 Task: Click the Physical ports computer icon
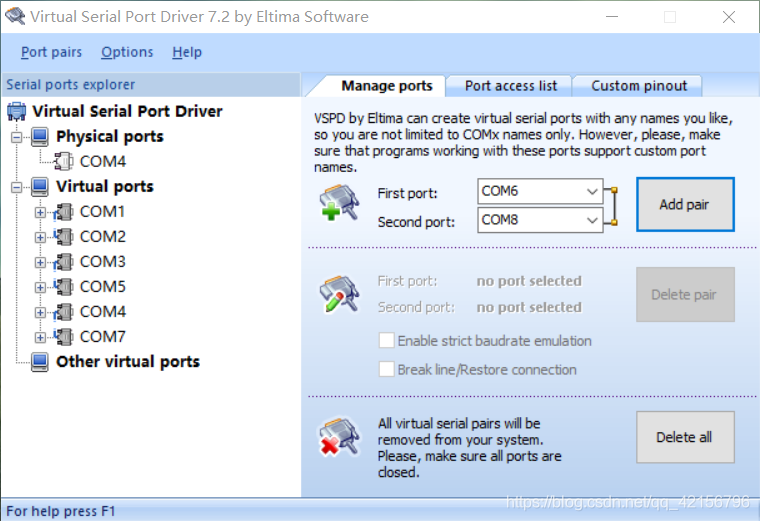40,137
